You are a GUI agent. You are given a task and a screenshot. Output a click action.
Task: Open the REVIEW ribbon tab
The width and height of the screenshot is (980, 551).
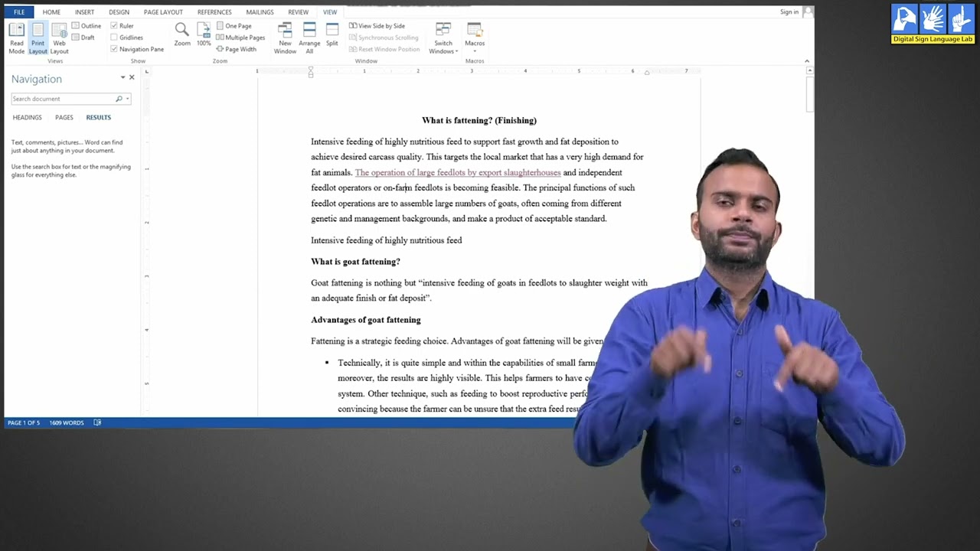pos(298,12)
